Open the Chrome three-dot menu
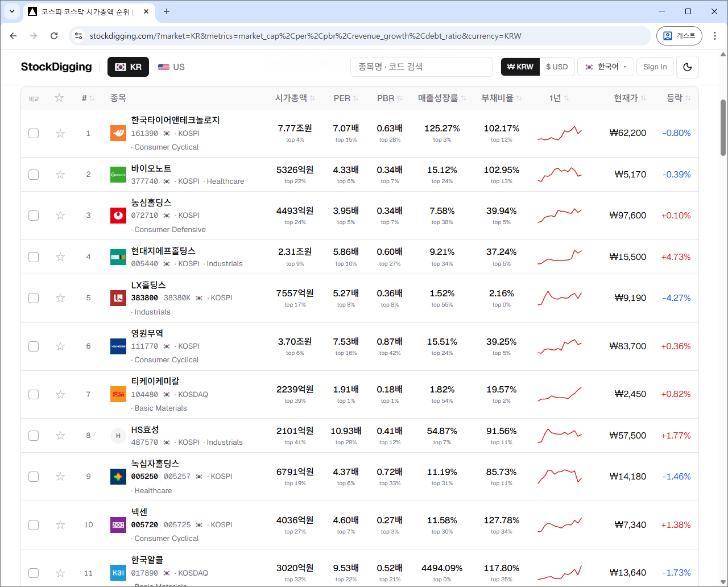This screenshot has height=587, width=728. pos(715,36)
